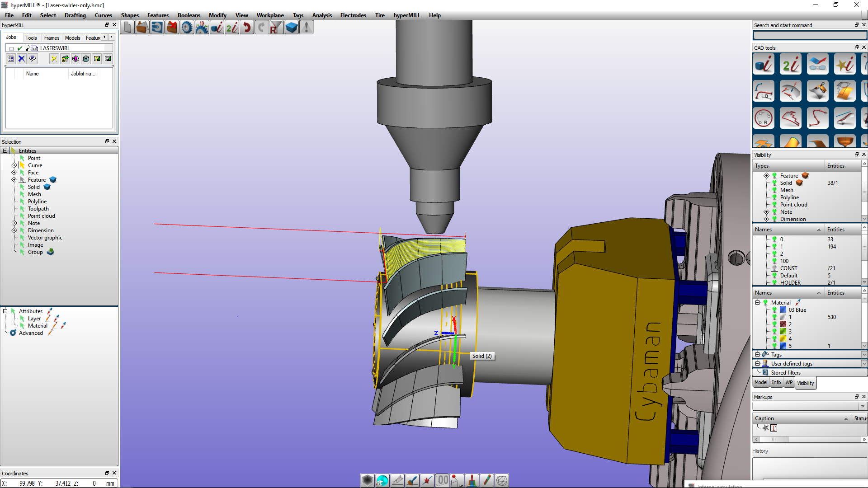Collapse the Attributes tree node
The width and height of the screenshot is (868, 488).
click(x=5, y=311)
